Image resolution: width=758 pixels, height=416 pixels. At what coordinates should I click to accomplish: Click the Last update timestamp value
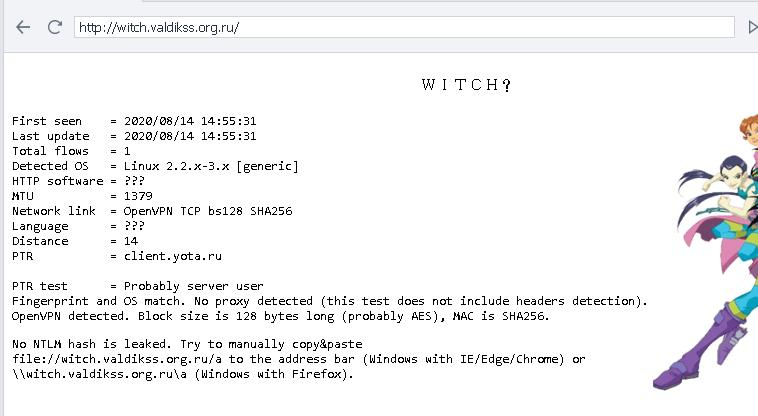tap(190, 136)
